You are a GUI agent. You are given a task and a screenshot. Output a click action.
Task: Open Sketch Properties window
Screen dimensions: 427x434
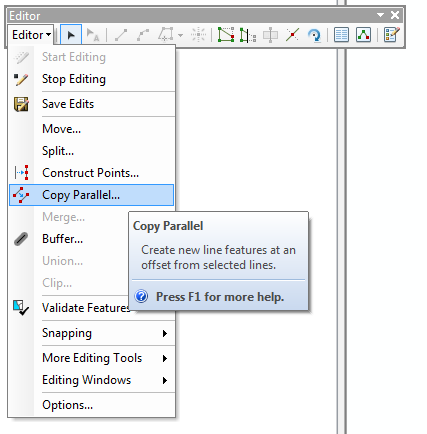point(363,35)
